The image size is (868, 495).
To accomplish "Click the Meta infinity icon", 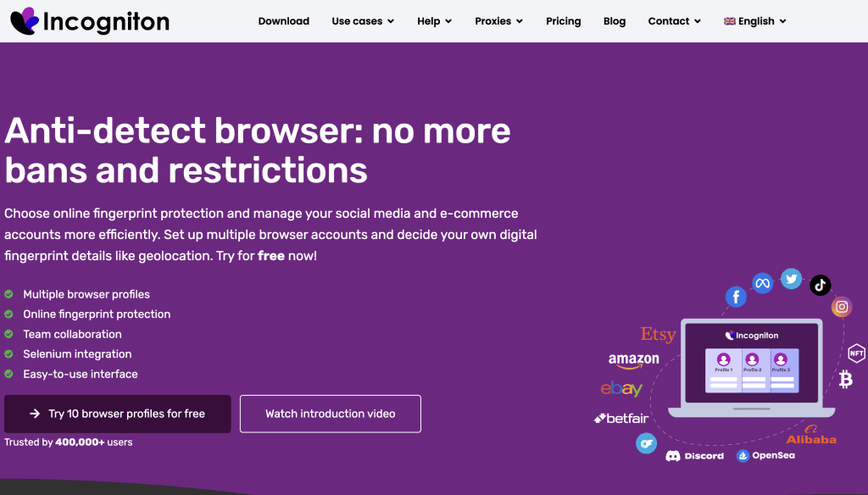I will tap(762, 283).
